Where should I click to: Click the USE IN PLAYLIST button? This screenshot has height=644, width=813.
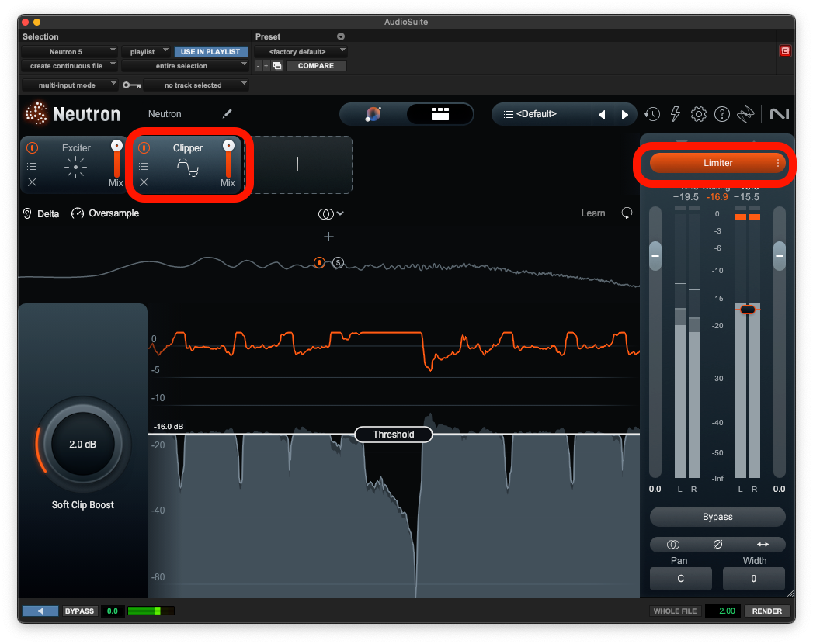pyautogui.click(x=210, y=51)
